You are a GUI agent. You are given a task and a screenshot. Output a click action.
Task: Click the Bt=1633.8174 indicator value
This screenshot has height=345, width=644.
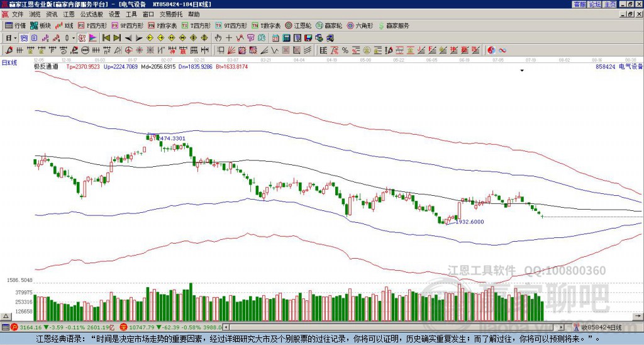(x=231, y=66)
